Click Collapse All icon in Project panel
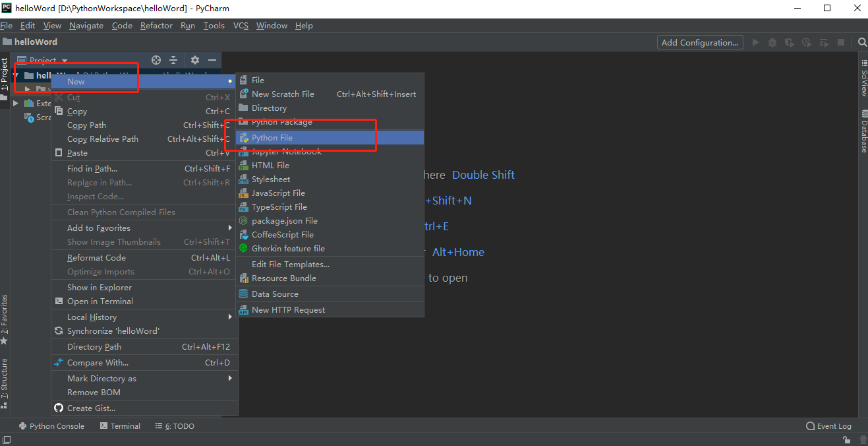 (x=173, y=60)
